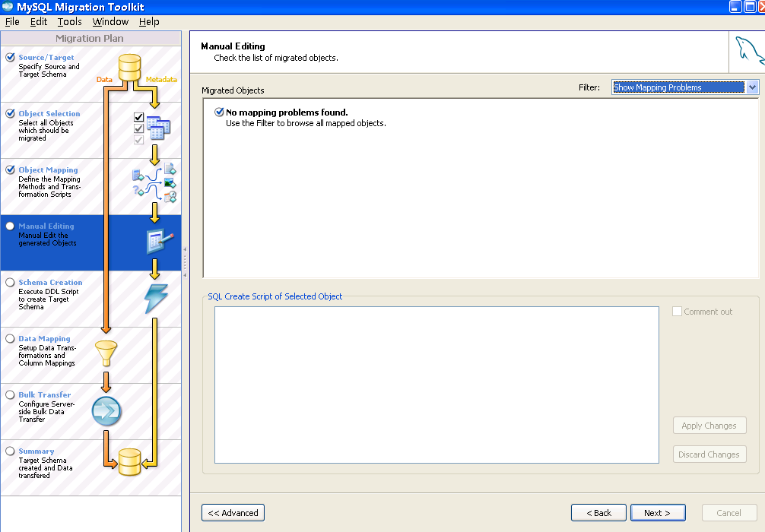Click the Manual Editing pencil icon

point(160,241)
